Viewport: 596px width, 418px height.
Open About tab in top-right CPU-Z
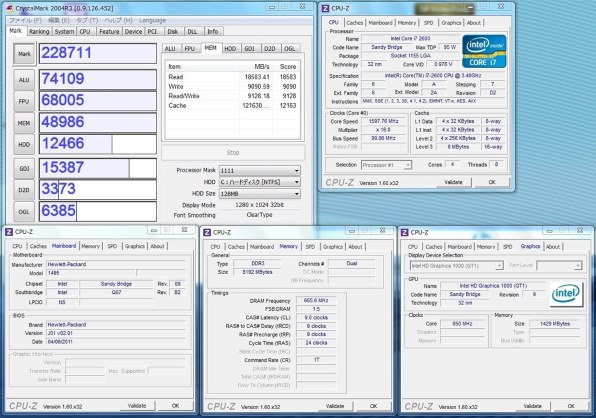pos(474,23)
